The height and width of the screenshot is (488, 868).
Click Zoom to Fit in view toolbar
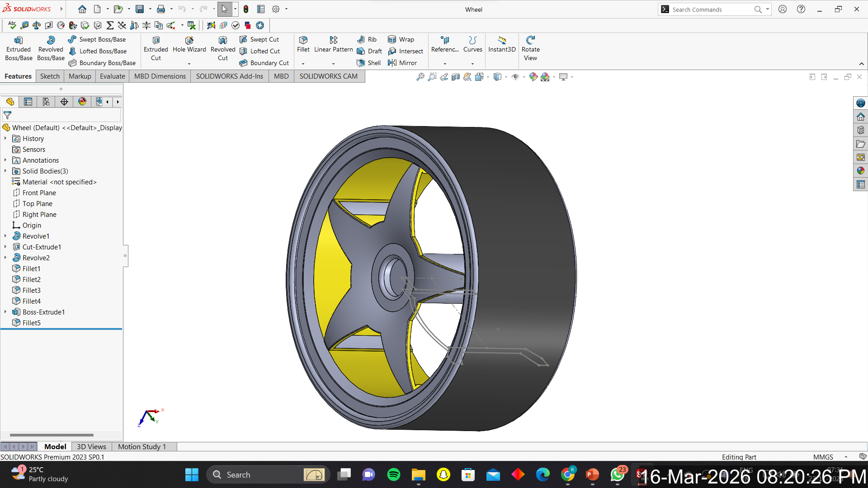click(x=420, y=77)
